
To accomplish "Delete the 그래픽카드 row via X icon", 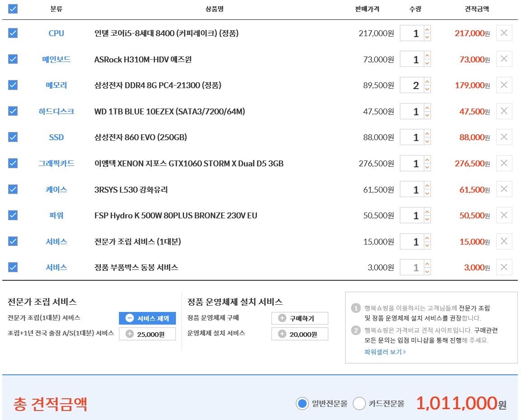I will [504, 163].
